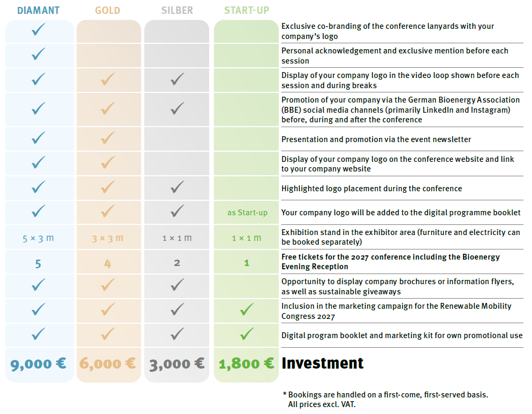This screenshot has height=414, width=532.
Task: Click the 9,000 € Diamant price
Action: point(38,364)
